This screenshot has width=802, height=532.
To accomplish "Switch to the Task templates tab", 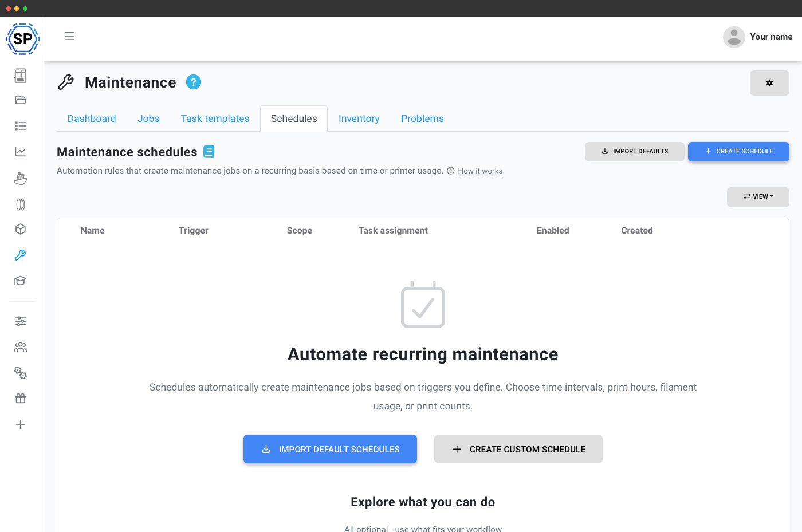I will point(215,119).
